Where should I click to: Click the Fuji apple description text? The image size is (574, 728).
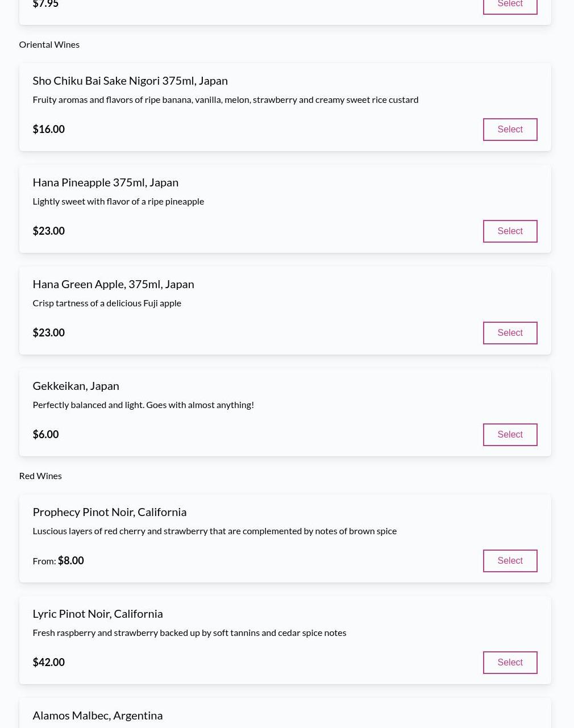(x=107, y=303)
